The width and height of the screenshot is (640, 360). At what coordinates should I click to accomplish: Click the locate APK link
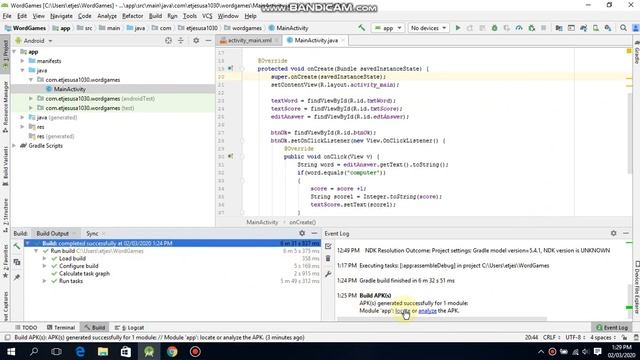tap(402, 311)
